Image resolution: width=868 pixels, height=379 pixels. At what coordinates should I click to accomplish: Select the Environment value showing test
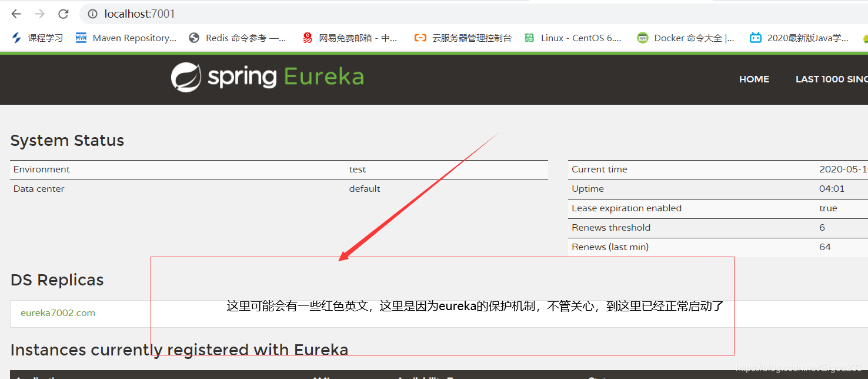click(358, 169)
